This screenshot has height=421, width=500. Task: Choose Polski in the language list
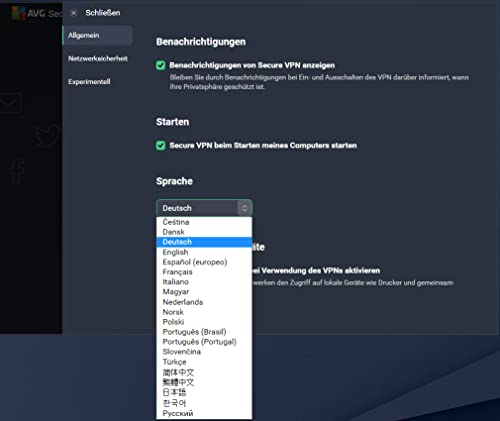point(204,322)
